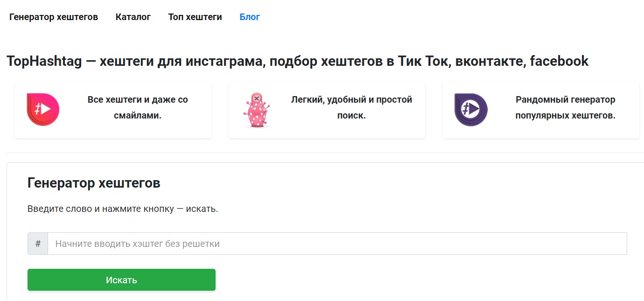Click the word TopHashtag in main title

click(x=44, y=61)
